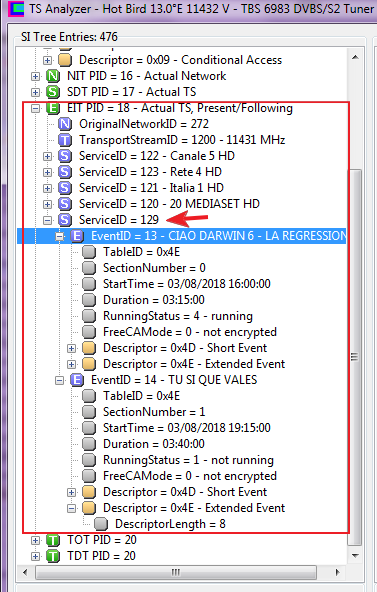Image resolution: width=377 pixels, height=592 pixels.
Task: Expand Short Event descriptor under EventID 13
Action: 71,348
